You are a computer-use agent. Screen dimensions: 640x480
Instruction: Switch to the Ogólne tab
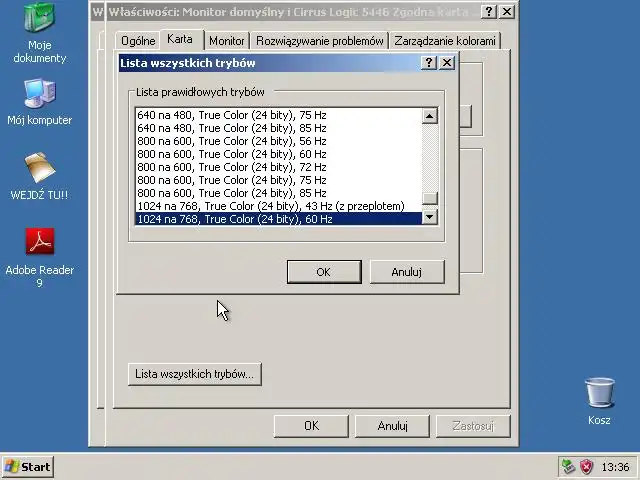coord(138,41)
